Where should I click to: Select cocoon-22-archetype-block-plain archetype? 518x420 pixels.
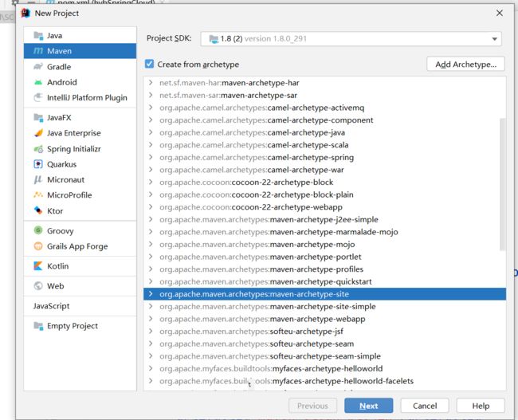pos(324,194)
